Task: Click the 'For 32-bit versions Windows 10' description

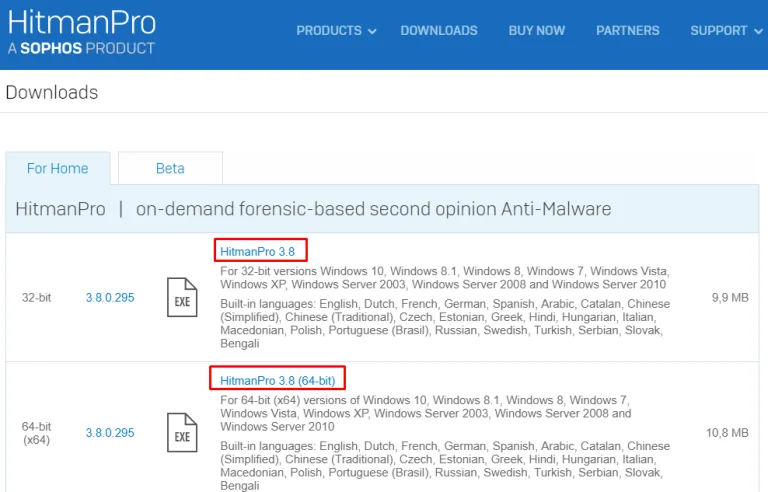Action: tap(445, 278)
